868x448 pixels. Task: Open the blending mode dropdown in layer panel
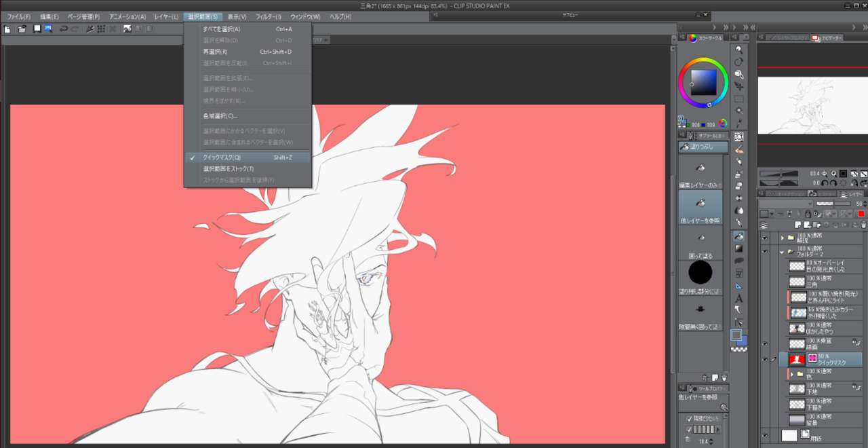tap(785, 203)
